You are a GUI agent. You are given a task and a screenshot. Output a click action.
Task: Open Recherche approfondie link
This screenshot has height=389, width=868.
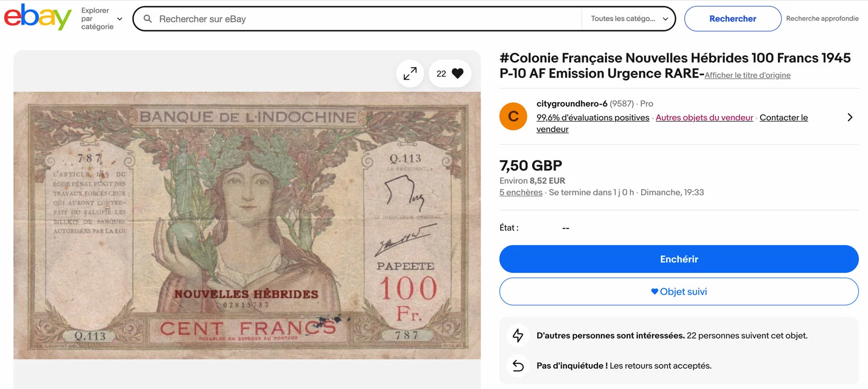click(x=822, y=18)
